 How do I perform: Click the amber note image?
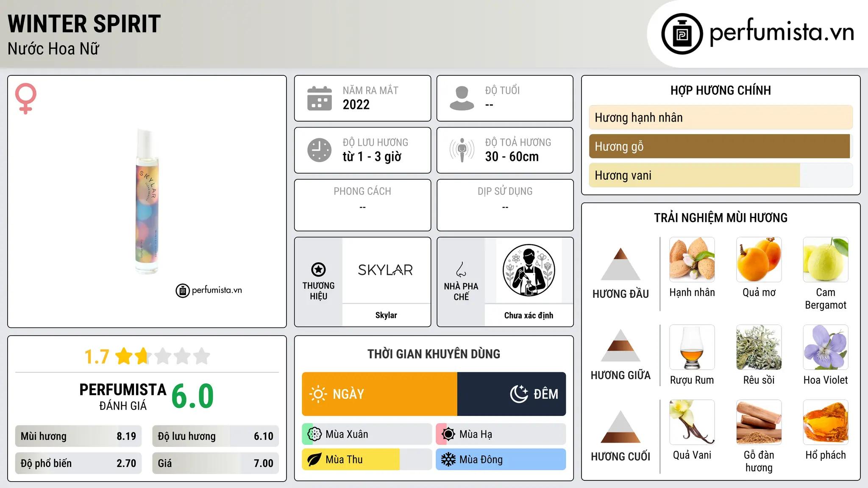[826, 422]
